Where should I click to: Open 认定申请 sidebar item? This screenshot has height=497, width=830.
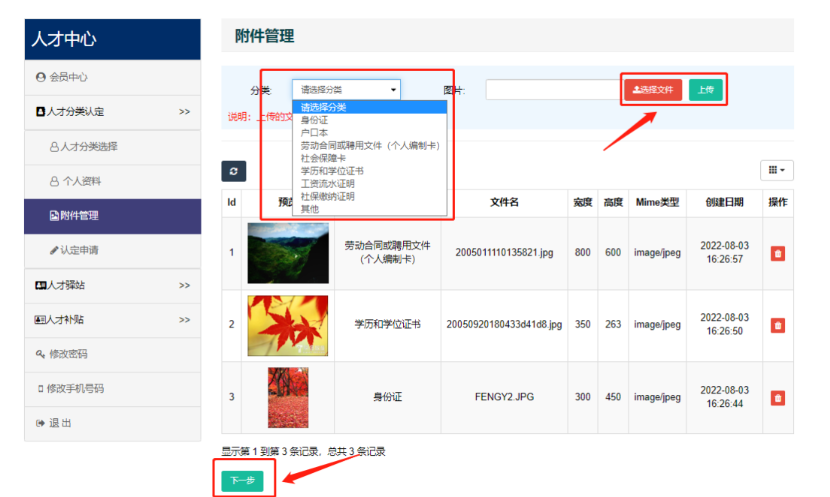pyautogui.click(x=112, y=250)
